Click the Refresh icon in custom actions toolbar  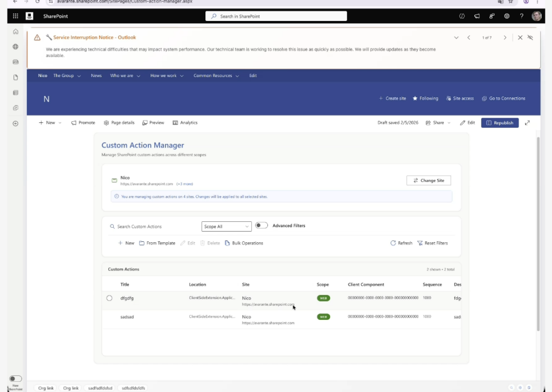393,243
